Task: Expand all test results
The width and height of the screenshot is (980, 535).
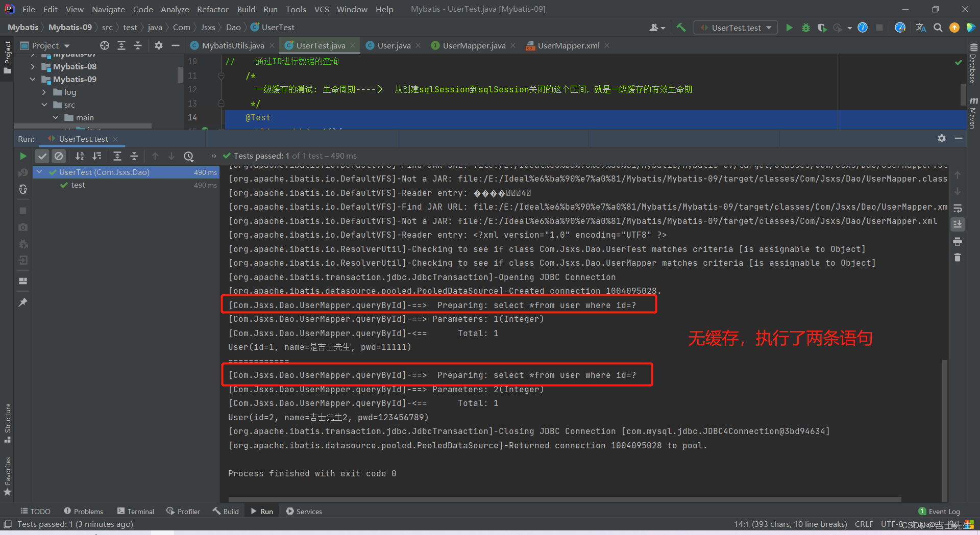Action: tap(117, 156)
